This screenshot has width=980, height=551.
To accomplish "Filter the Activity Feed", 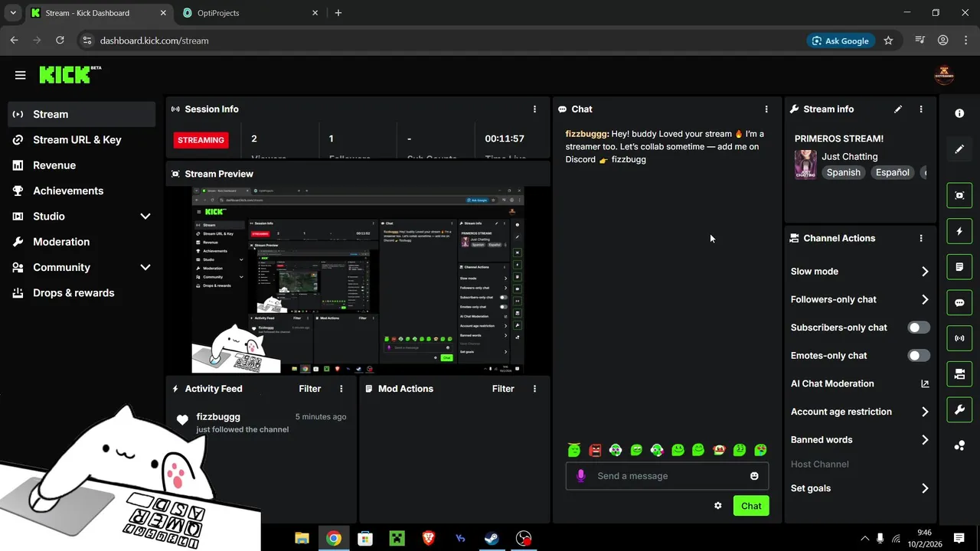I will point(310,389).
